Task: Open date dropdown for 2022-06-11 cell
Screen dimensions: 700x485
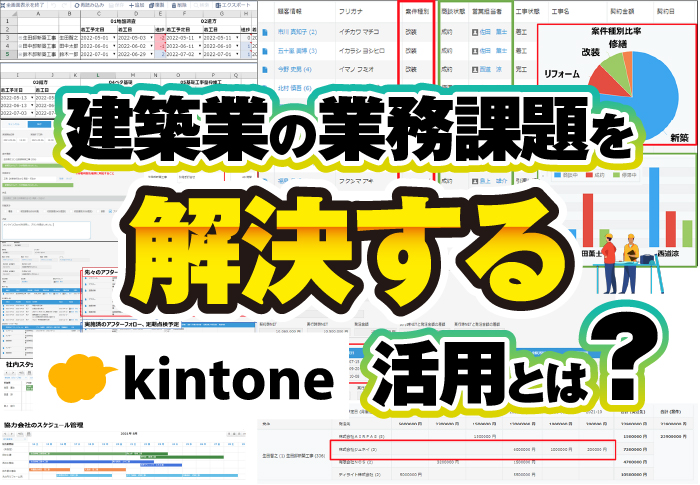Action: click(x=200, y=46)
